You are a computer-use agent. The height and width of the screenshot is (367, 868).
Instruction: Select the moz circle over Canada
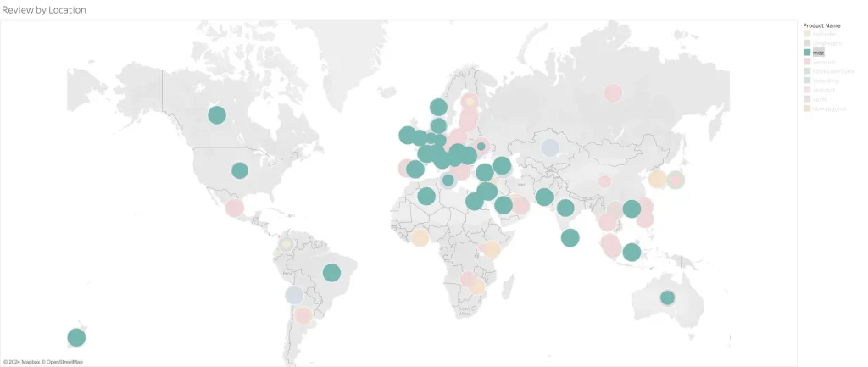pyautogui.click(x=217, y=115)
